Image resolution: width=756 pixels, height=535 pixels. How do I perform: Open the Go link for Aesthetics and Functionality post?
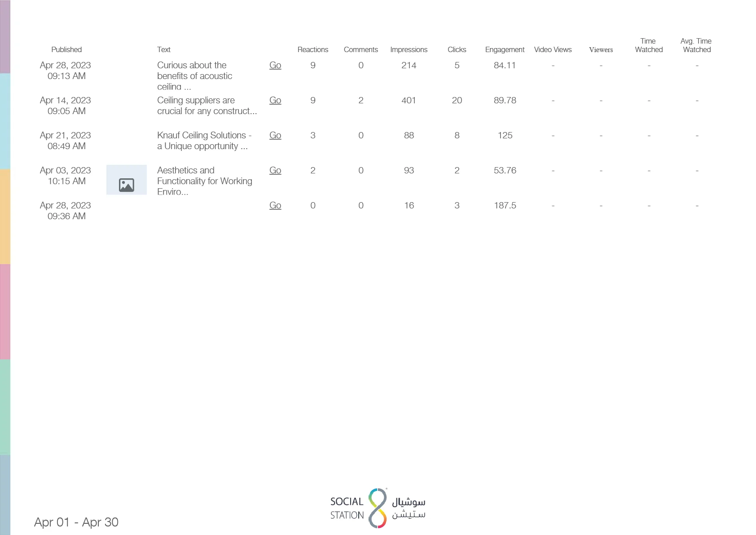tap(275, 170)
